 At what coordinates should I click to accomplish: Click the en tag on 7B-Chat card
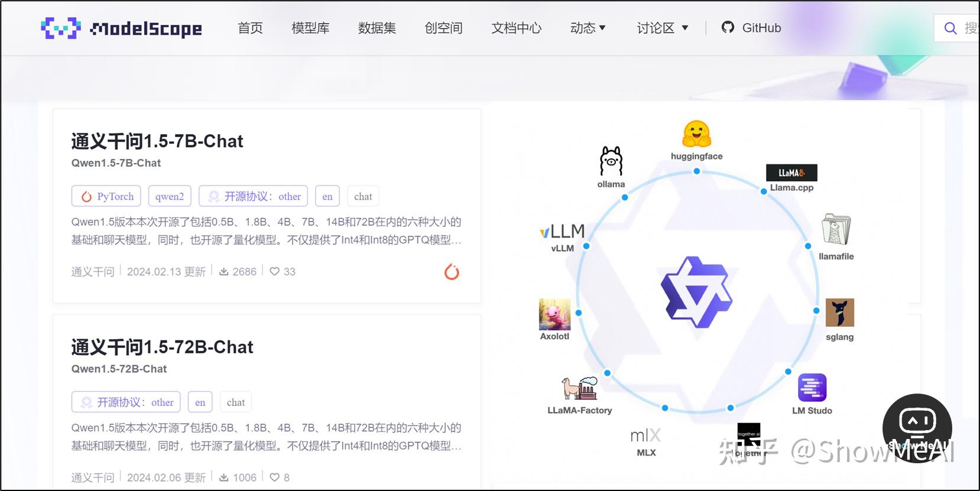click(327, 196)
